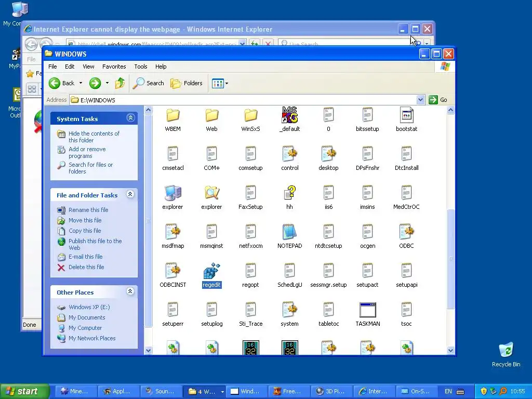The height and width of the screenshot is (399, 532).
Task: Open the Favorites menu
Action: click(x=114, y=66)
